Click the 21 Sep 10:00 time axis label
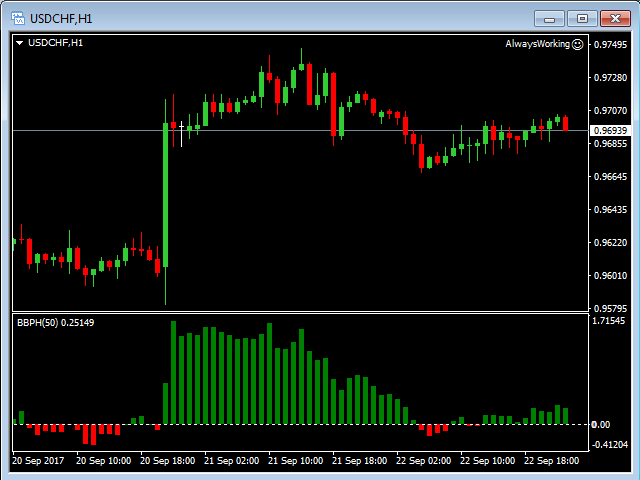This screenshot has width=640, height=480. (x=295, y=461)
